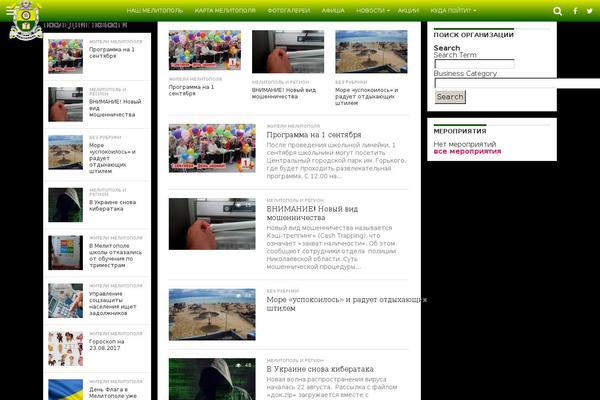
Task: Click the main list balloons article image
Action: coord(212,148)
